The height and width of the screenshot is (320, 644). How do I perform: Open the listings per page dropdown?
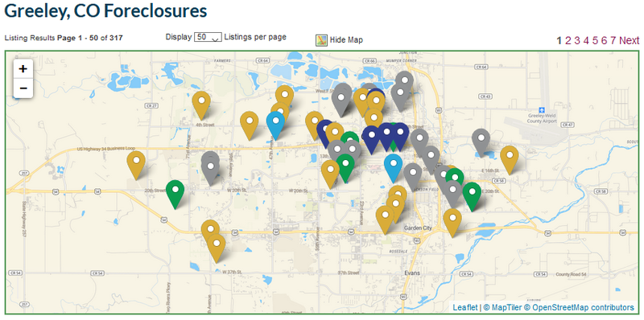(x=208, y=37)
